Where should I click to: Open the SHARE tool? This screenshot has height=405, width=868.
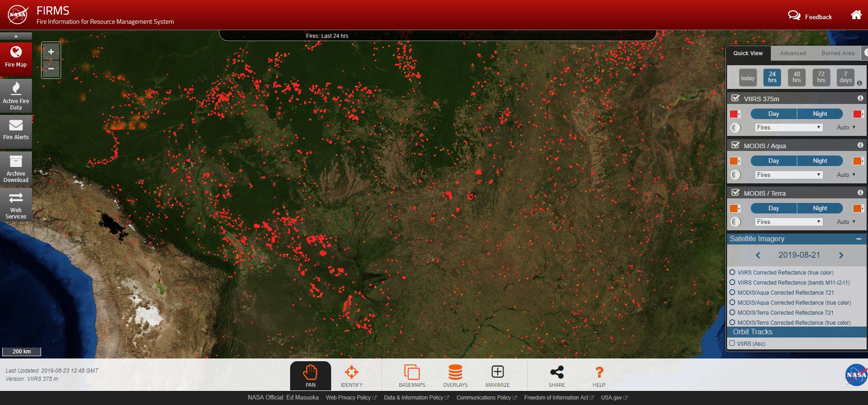point(556,376)
